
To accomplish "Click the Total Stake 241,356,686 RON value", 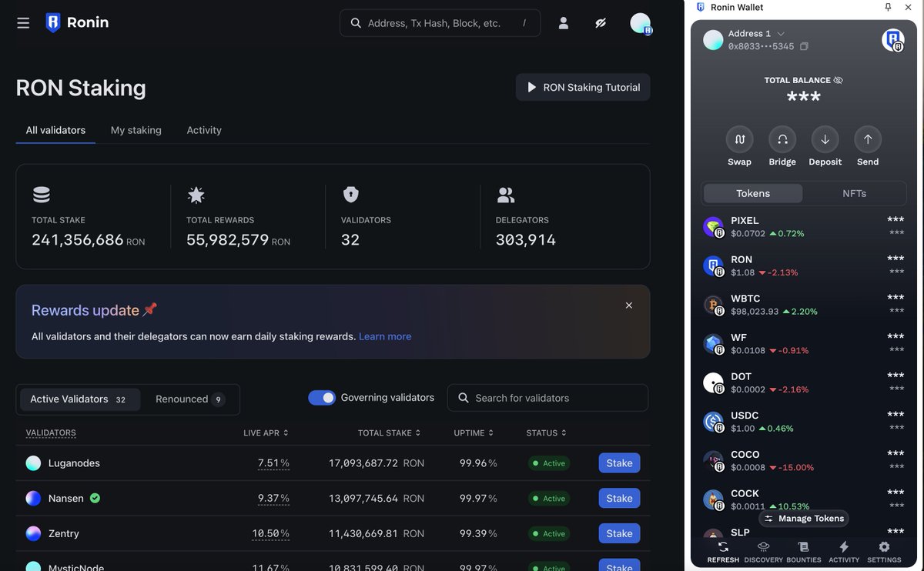I will pos(88,240).
